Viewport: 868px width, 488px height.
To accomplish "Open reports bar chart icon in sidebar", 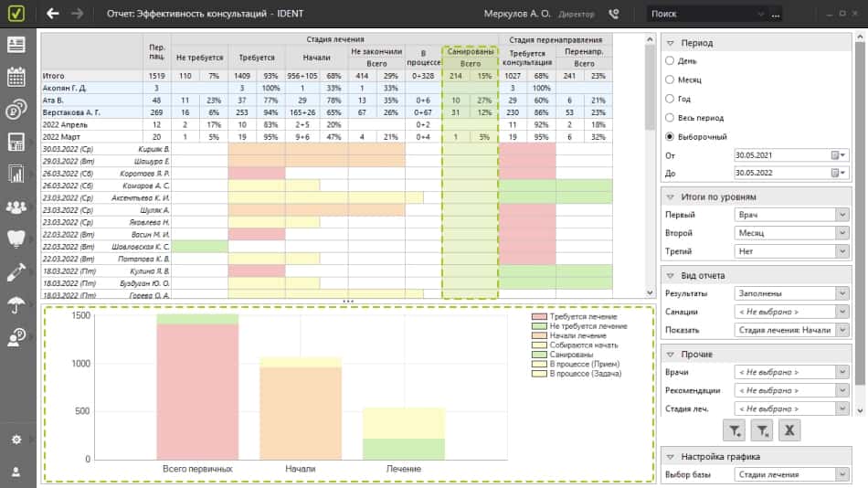I will 16,175.
